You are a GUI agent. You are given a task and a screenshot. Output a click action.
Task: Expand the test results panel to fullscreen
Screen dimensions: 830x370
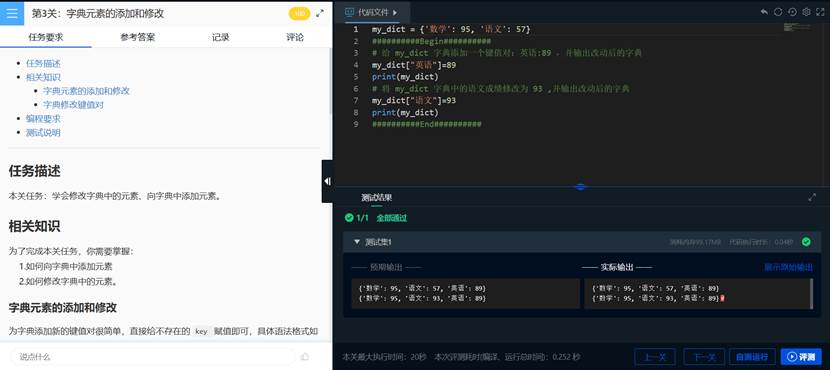point(812,197)
